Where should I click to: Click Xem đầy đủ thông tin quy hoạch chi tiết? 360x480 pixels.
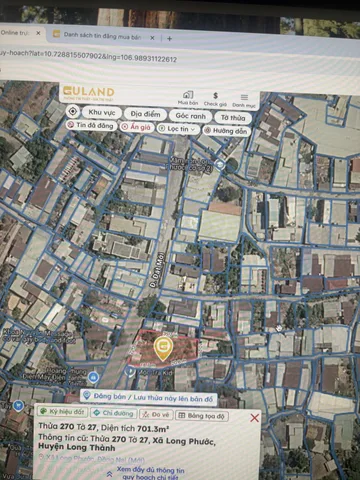150,473
